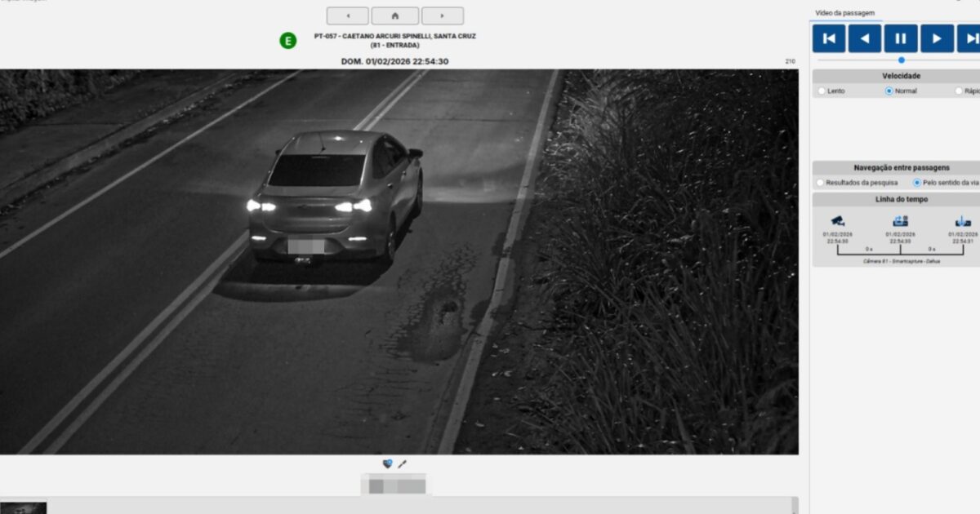The image size is (980, 514).
Task: Skip to the first video frame
Action: coord(828,38)
